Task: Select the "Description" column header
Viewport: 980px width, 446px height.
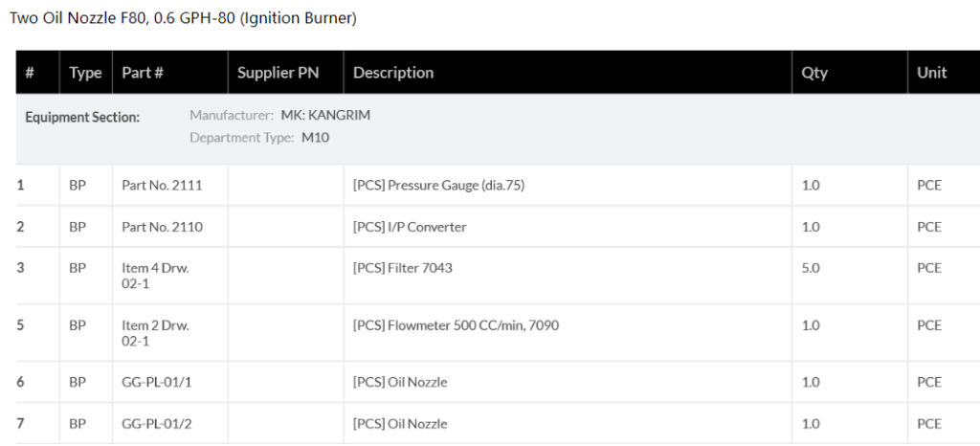Action: [393, 73]
